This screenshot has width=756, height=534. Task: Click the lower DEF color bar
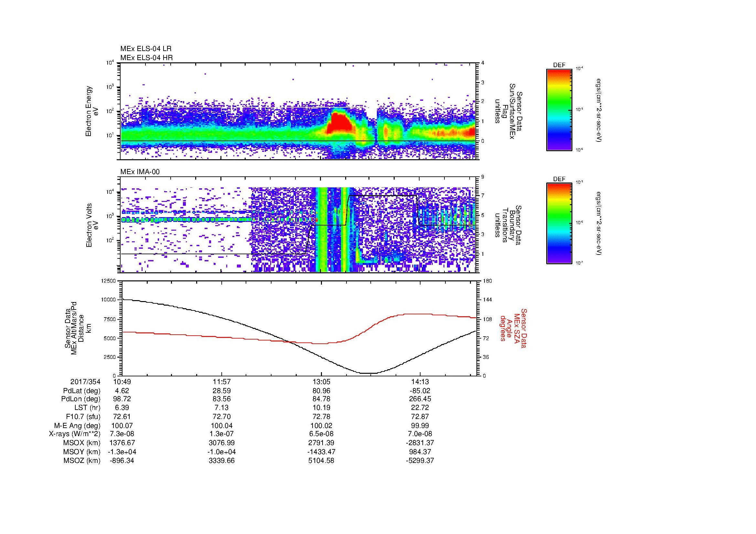559,224
